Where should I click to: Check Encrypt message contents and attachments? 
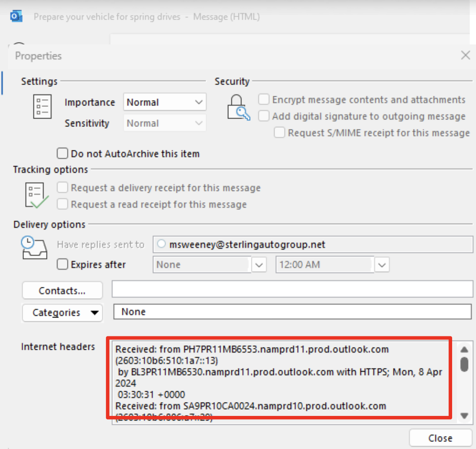264,100
